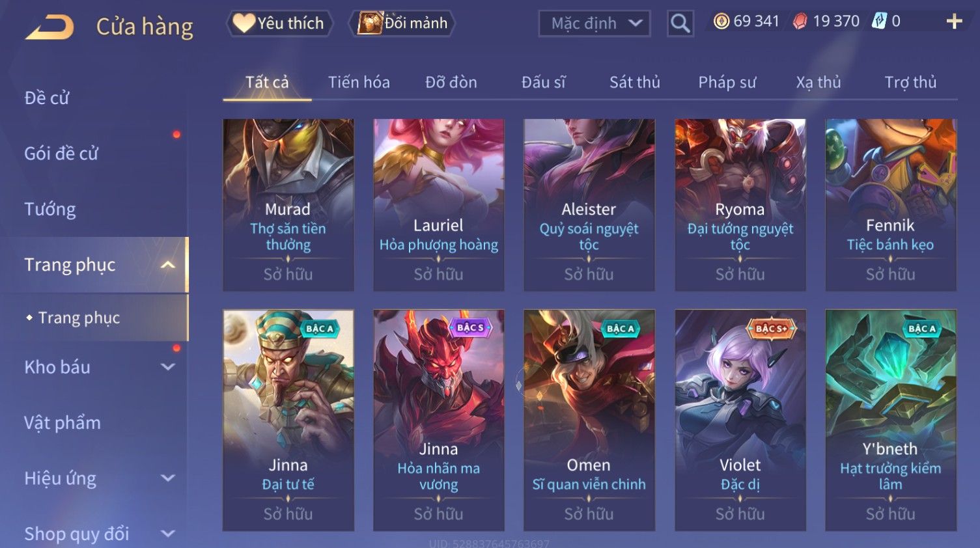The image size is (980, 548).
Task: Open the search magnifier icon
Action: tap(680, 23)
